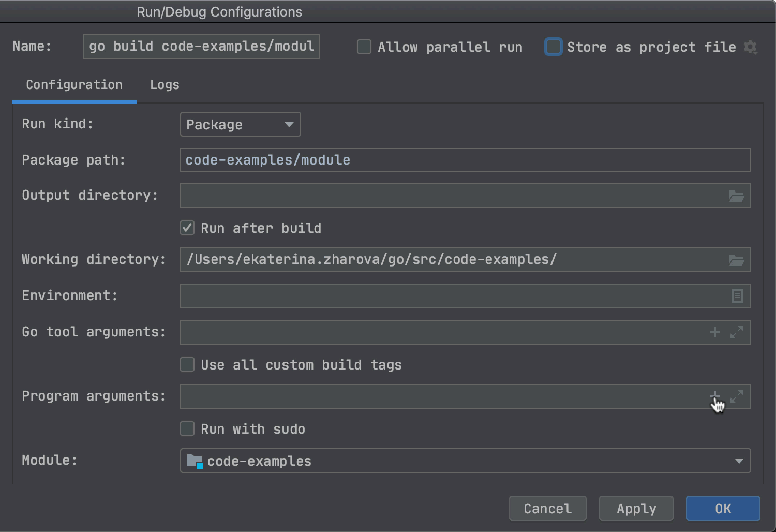Enable Allow parallel run

[364, 47]
